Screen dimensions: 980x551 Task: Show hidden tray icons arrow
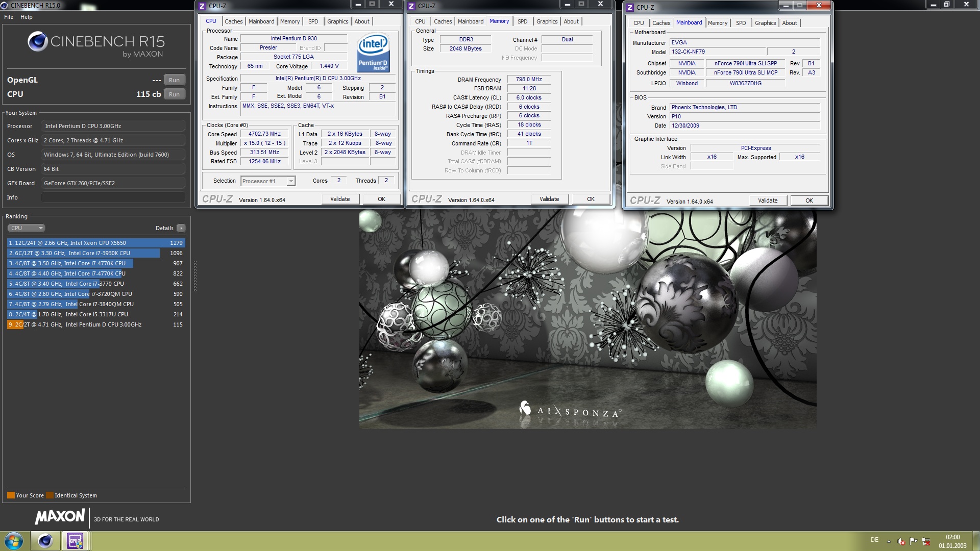pyautogui.click(x=889, y=541)
